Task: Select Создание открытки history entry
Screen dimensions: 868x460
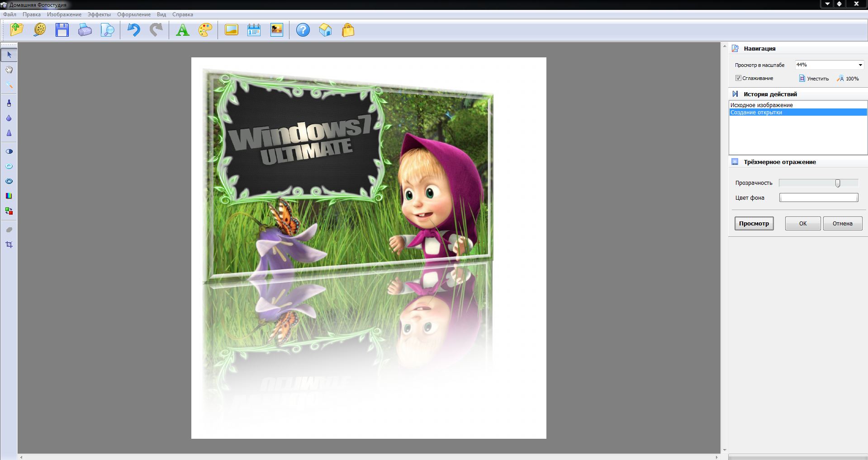Action: coord(798,112)
